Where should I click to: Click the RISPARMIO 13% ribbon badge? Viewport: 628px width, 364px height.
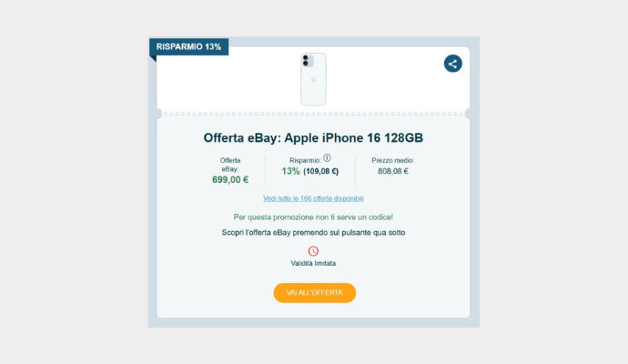[188, 46]
